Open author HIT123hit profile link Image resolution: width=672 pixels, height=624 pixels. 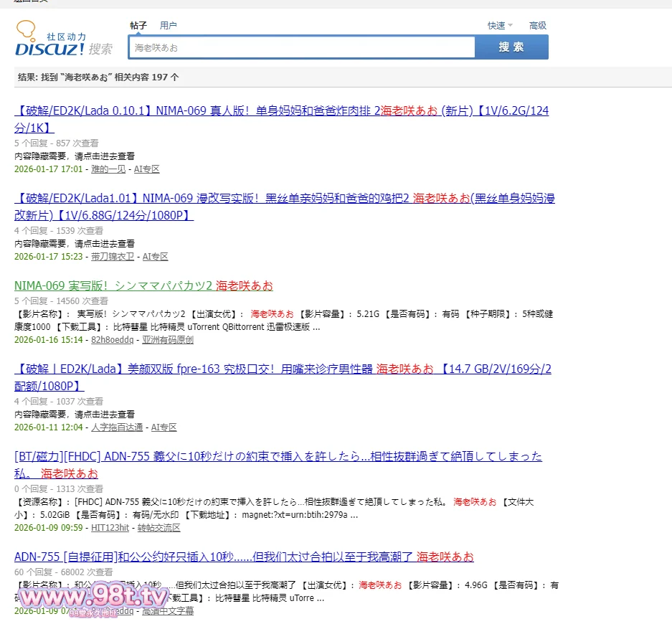click(110, 528)
